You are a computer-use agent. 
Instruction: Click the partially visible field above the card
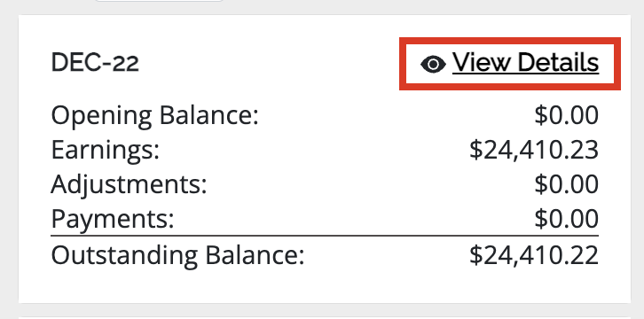160,1
